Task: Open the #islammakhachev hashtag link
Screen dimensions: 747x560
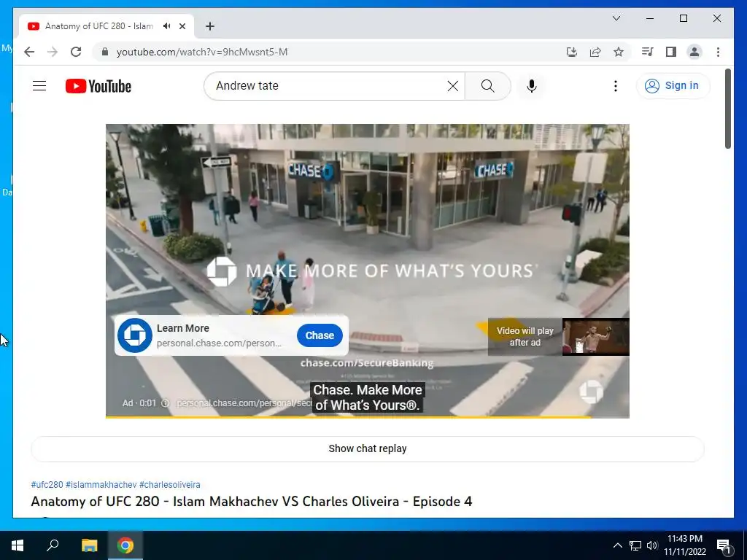Action: 101,485
